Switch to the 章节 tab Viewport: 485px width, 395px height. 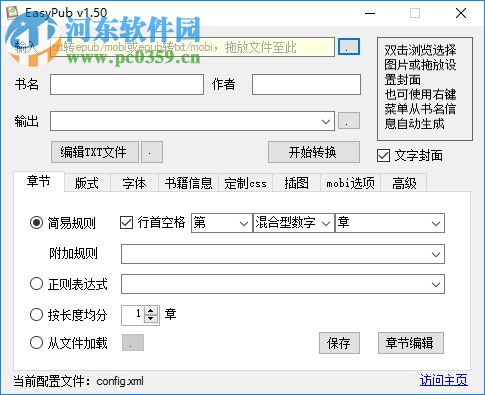[39, 182]
